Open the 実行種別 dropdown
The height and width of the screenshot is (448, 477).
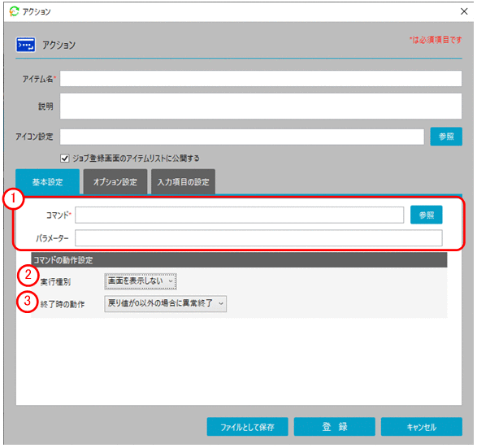141,281
